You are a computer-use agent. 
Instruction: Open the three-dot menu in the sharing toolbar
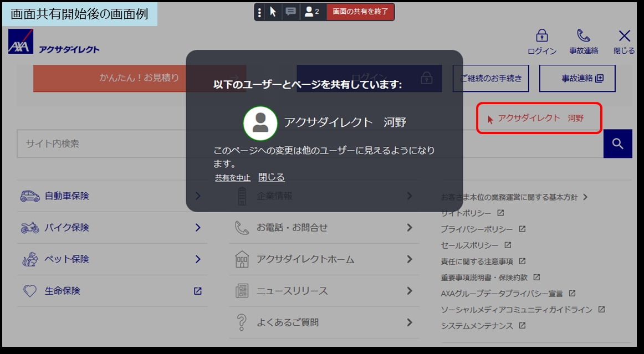(x=260, y=11)
